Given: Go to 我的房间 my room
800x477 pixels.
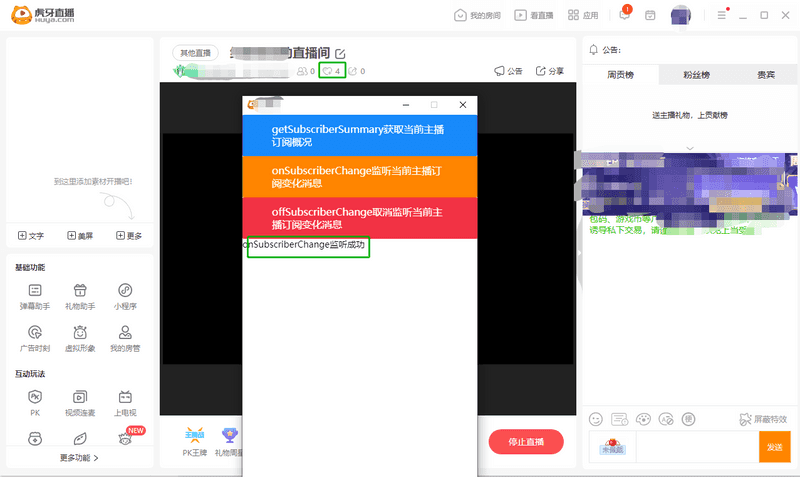Looking at the screenshot, I should point(477,15).
